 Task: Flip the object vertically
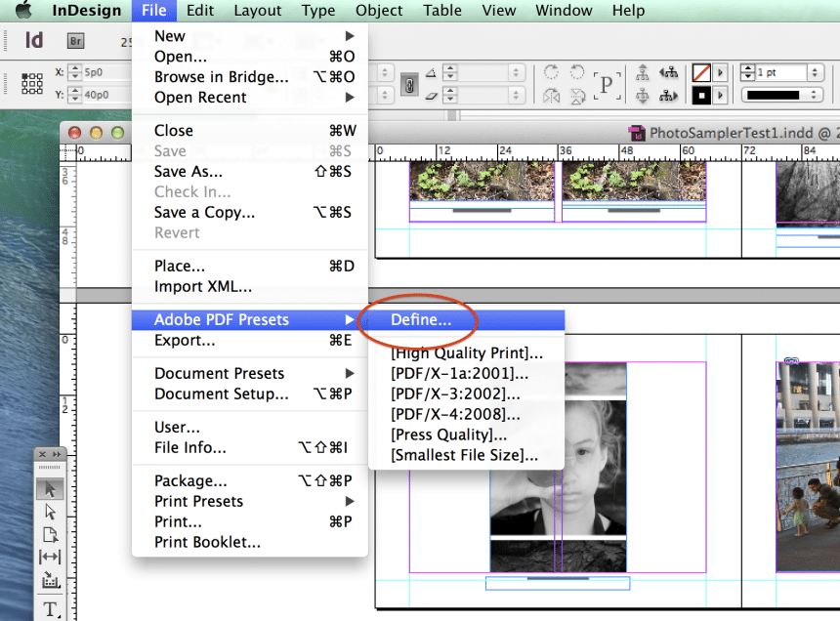coord(577,97)
